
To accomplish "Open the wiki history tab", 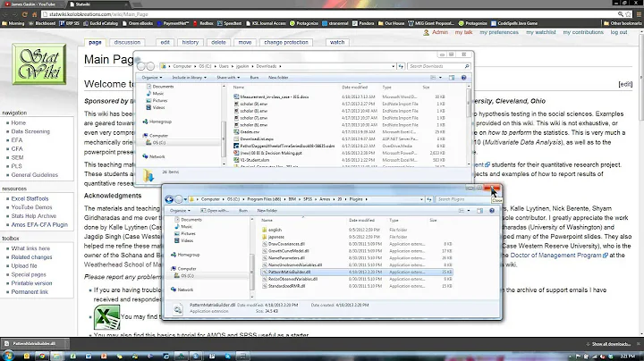I will (x=191, y=42).
